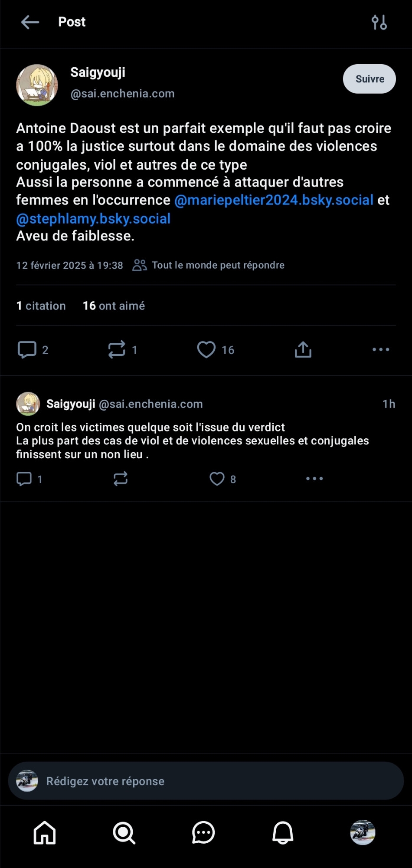Like the reply with 8 likes
Viewport: 412px width, 868px height.
217,479
